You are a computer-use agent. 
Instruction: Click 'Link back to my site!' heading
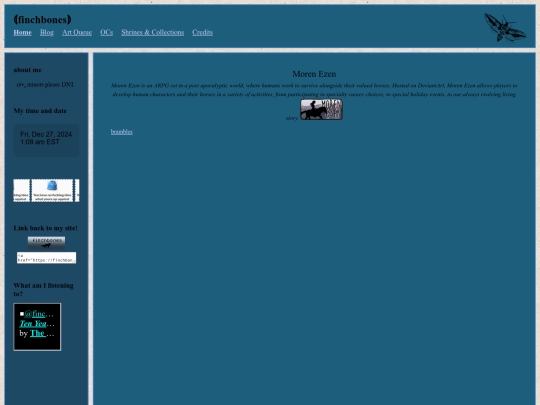[x=45, y=228]
